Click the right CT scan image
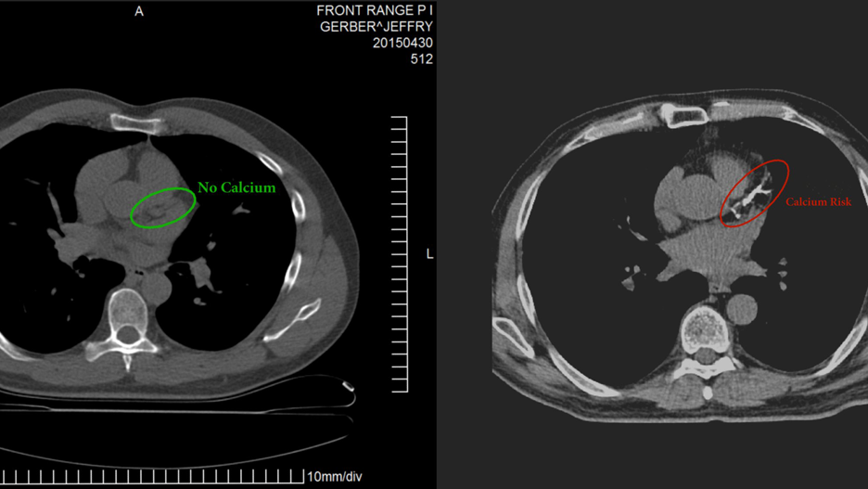This screenshot has height=489, width=868. [x=680, y=255]
